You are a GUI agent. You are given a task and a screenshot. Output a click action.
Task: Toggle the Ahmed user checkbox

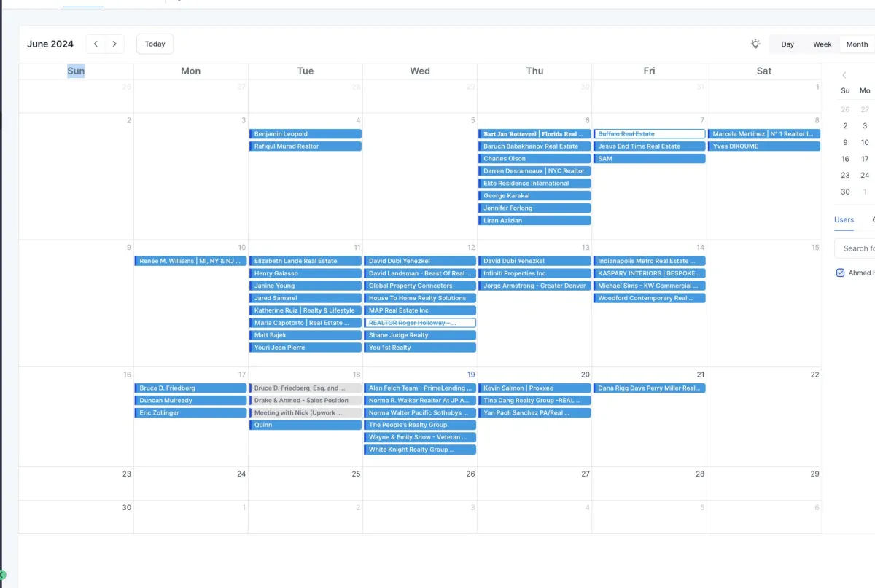pyautogui.click(x=841, y=273)
